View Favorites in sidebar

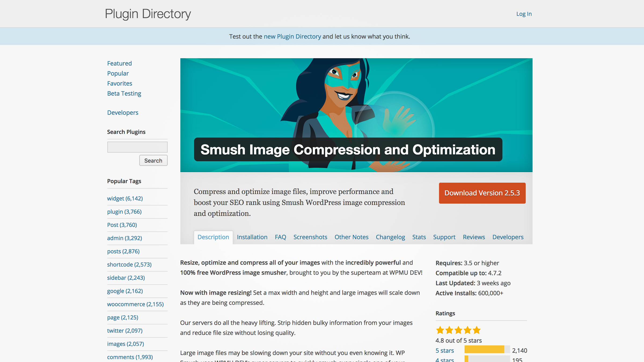click(x=120, y=83)
